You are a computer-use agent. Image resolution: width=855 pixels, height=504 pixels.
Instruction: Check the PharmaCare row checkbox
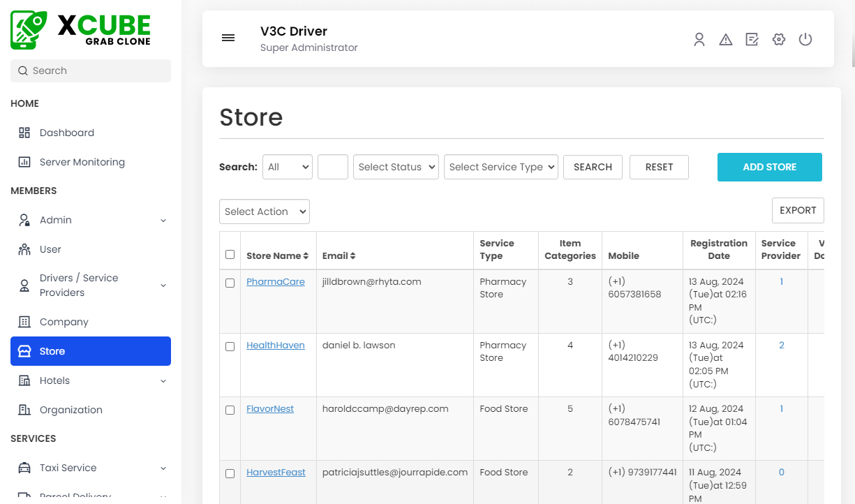click(230, 283)
